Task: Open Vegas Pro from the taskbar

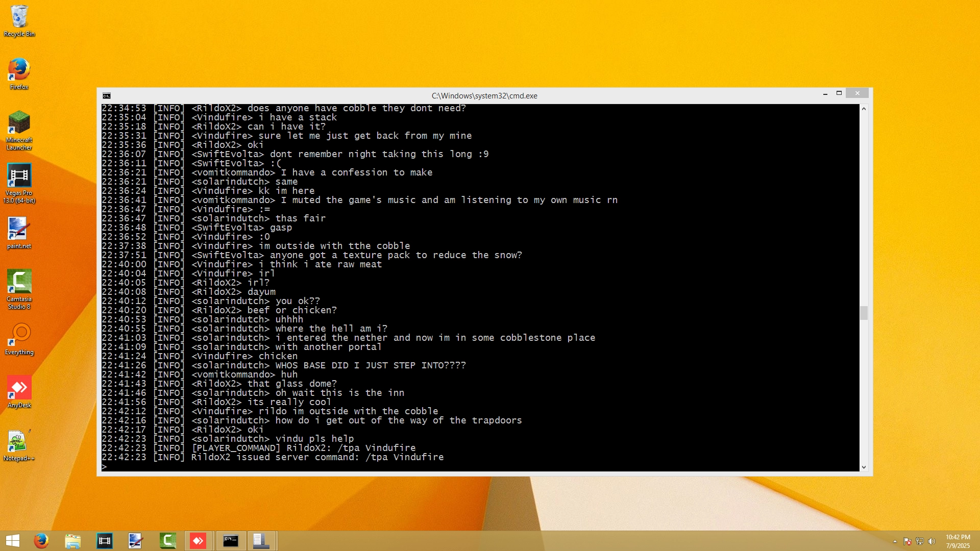Action: pos(104,541)
